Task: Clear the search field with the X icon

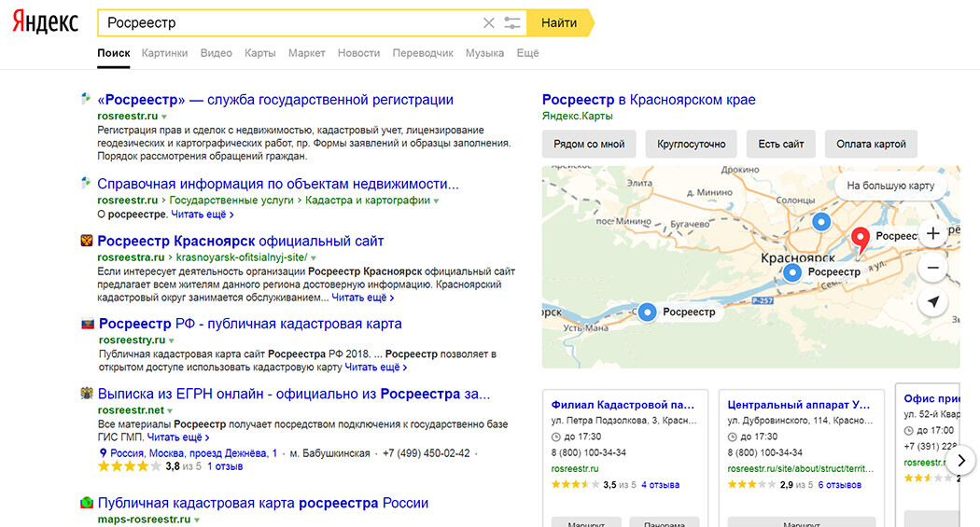Action: [x=489, y=23]
